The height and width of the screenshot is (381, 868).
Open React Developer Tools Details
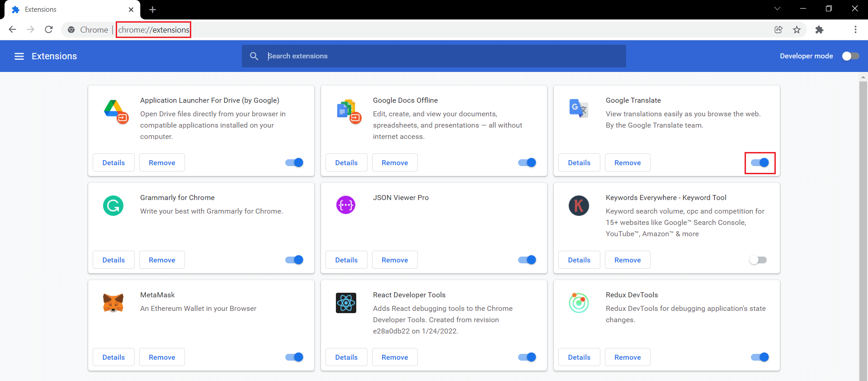346,357
